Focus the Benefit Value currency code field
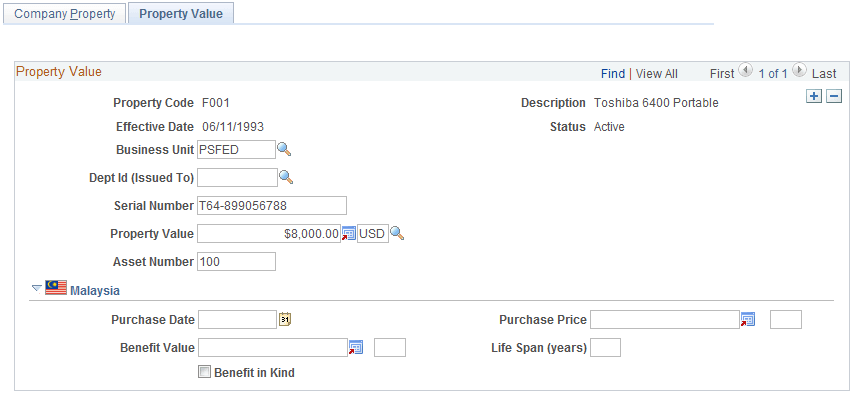This screenshot has height=396, width=856. coord(390,347)
